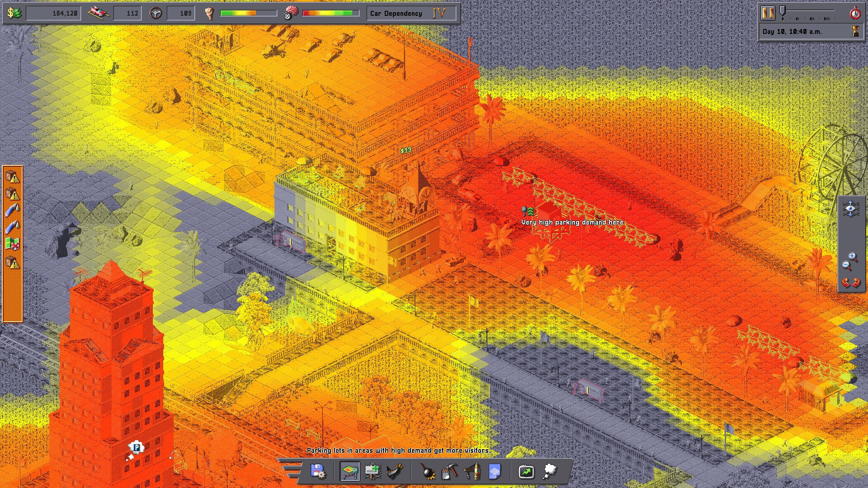The height and width of the screenshot is (488, 868).
Task: Open the upper blue marker notification
Action: point(13,211)
